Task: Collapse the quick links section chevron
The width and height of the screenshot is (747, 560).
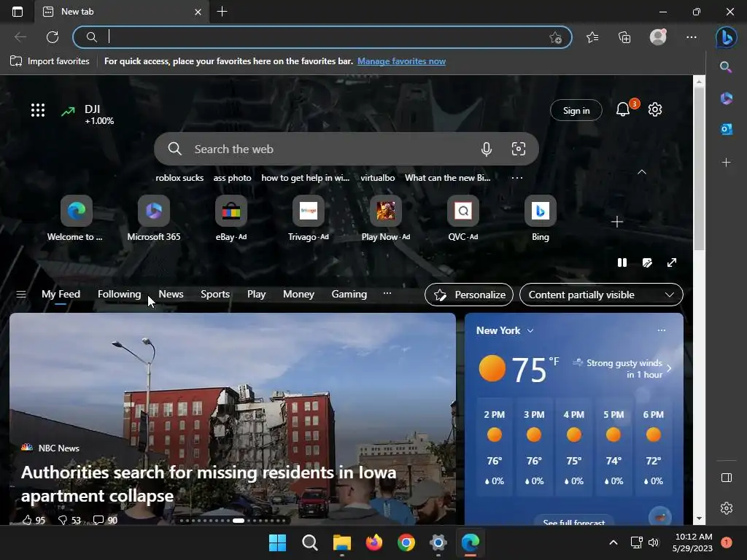Action: point(642,172)
